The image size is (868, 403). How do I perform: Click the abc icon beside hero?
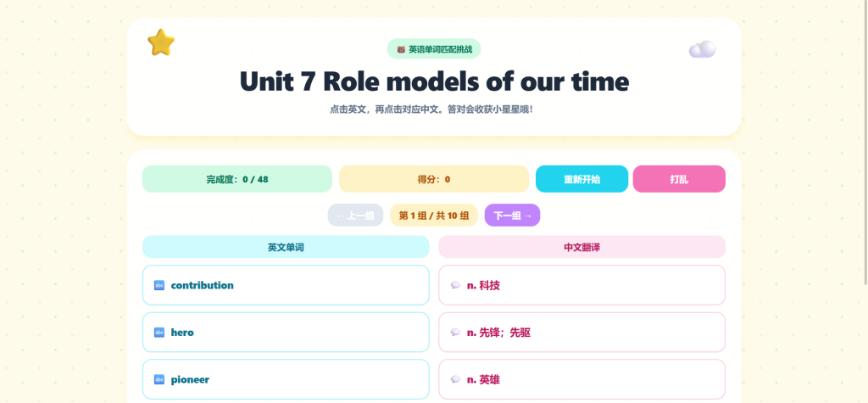[159, 333]
